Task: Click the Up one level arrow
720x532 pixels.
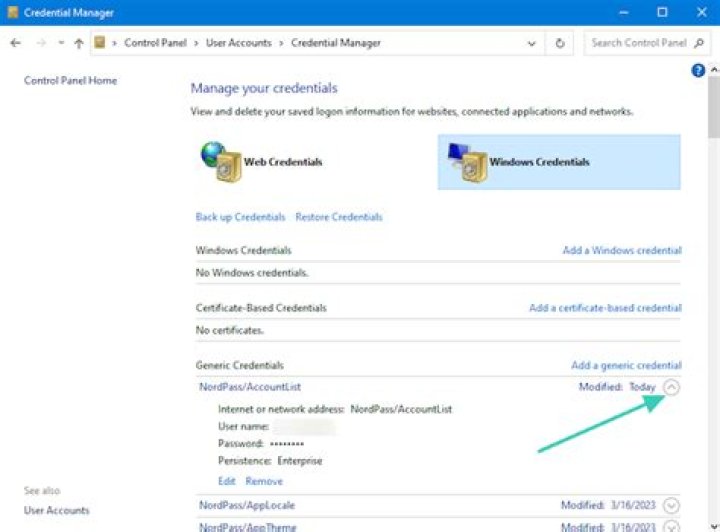Action: coord(79,43)
